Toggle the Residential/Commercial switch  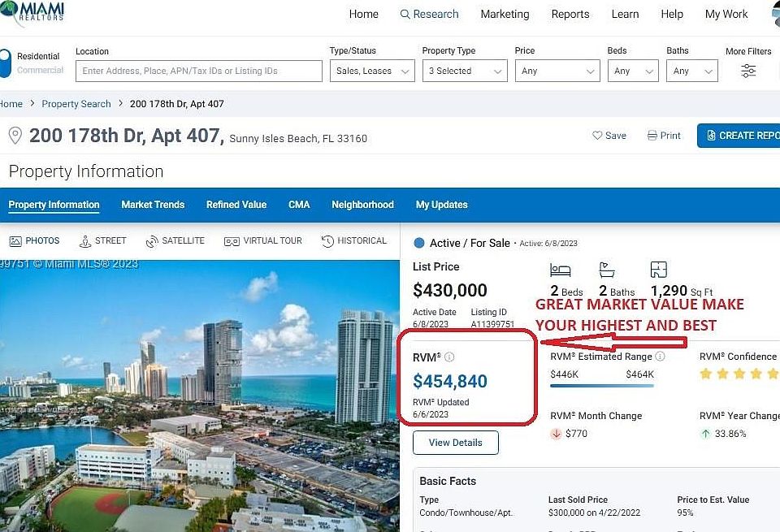[6, 63]
